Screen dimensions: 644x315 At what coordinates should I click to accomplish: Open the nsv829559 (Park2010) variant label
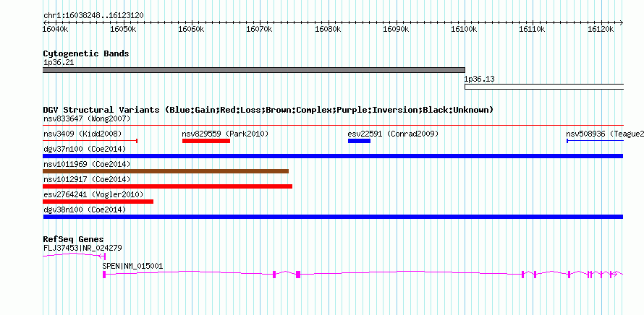pos(225,134)
